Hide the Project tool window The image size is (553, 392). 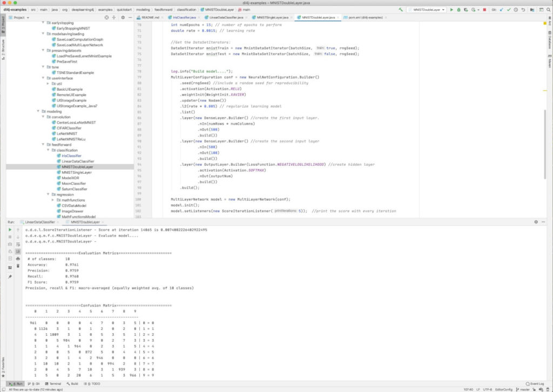pyautogui.click(x=130, y=18)
